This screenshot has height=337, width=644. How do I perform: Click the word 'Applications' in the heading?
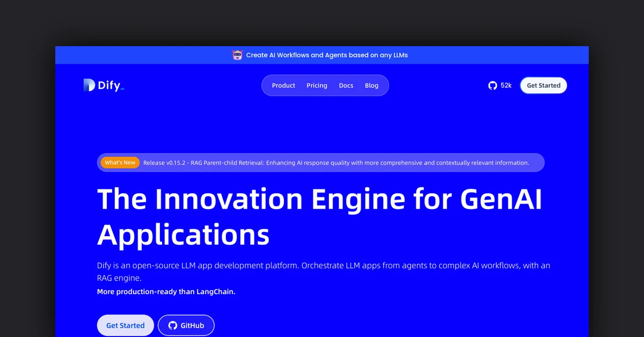[x=184, y=235]
